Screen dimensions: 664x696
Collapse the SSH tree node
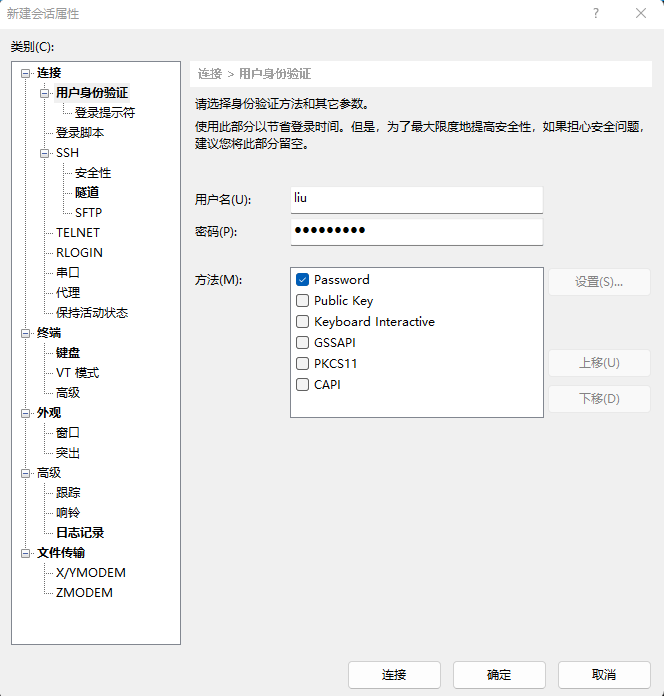click(44, 153)
